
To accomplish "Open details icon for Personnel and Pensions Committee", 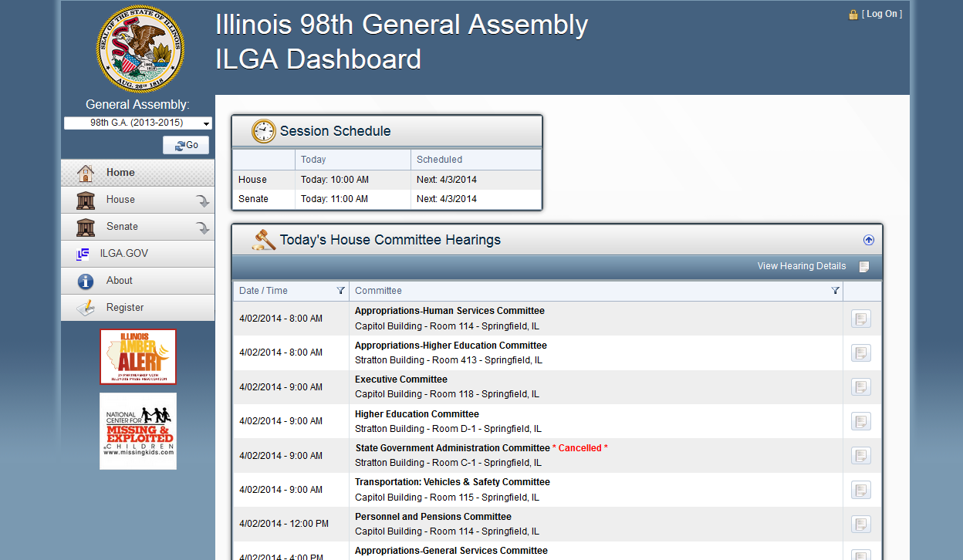I will point(861,524).
